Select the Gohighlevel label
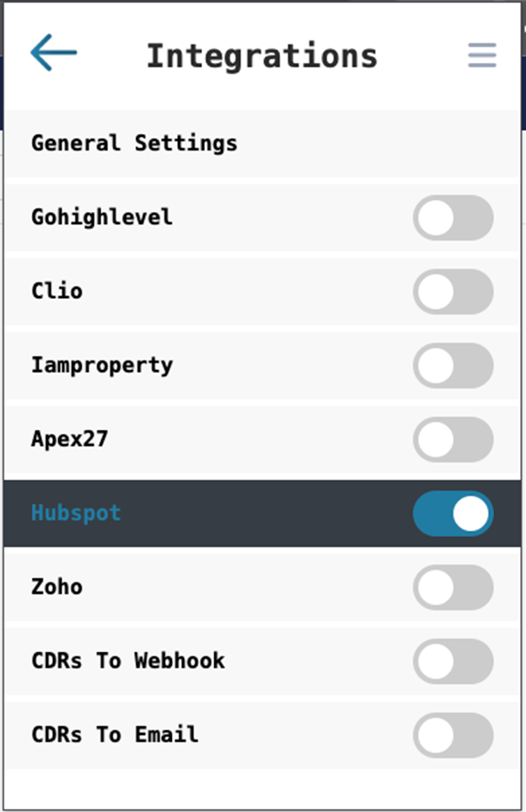This screenshot has width=526, height=812. coord(101,217)
